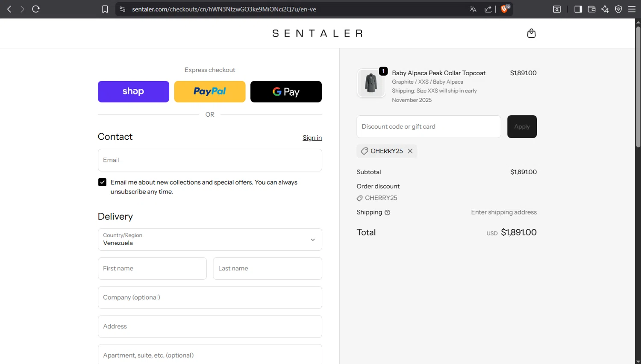Click the shipping help question mark icon

click(387, 212)
